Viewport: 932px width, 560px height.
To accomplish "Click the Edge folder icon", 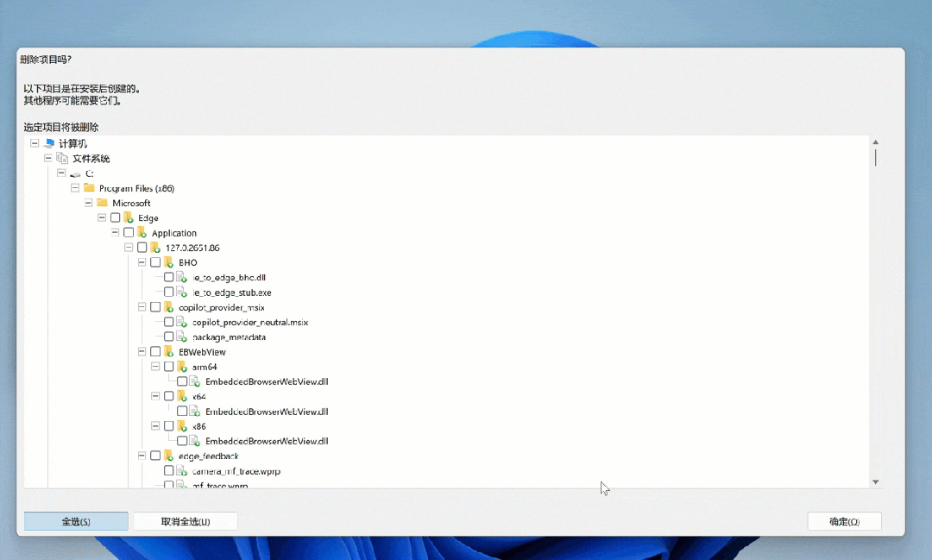I will [129, 218].
